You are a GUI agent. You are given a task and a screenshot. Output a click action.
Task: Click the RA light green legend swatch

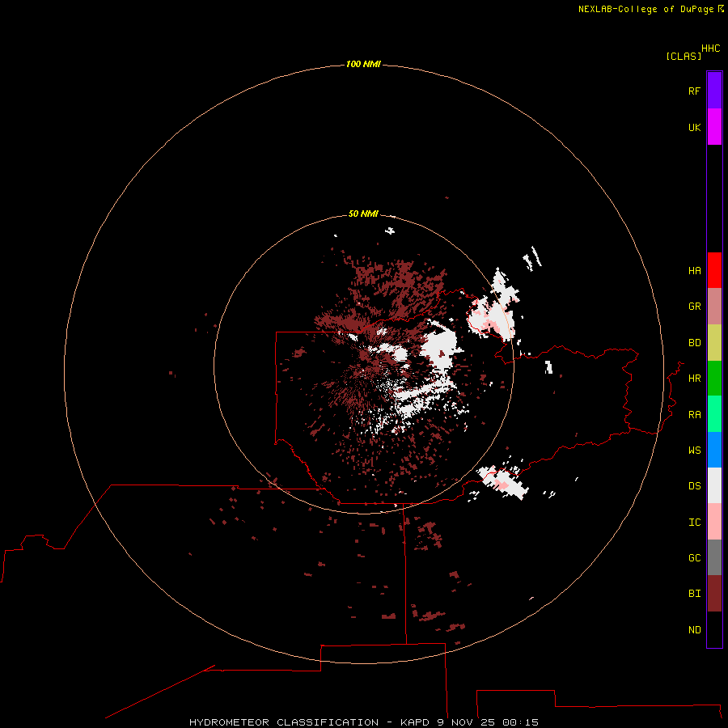tap(714, 414)
